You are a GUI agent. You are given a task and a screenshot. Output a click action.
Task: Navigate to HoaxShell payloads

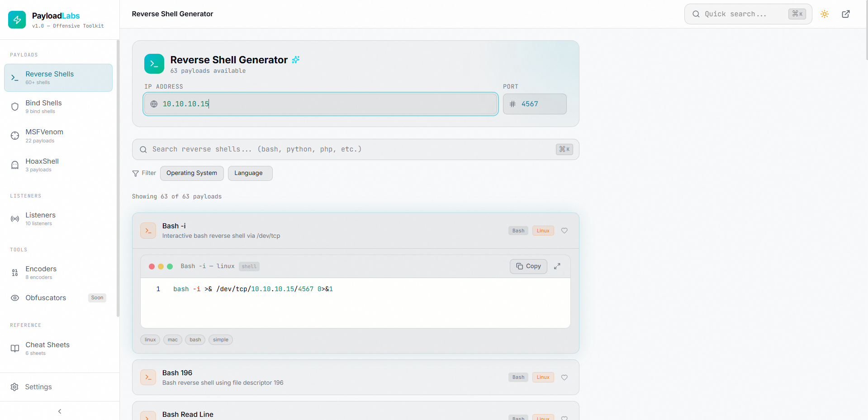(x=58, y=165)
